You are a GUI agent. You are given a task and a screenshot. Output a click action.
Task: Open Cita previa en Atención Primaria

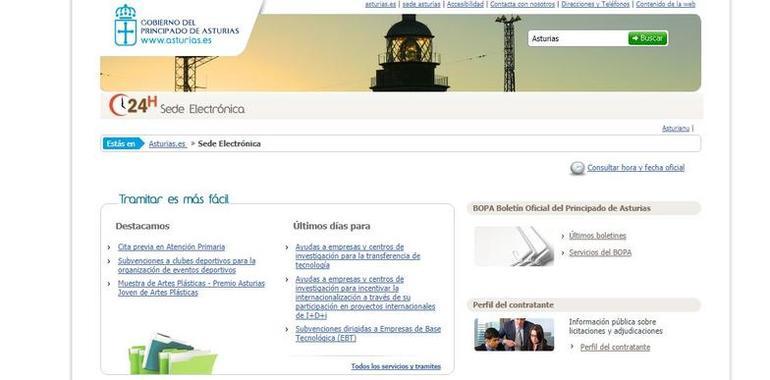pyautogui.click(x=171, y=247)
